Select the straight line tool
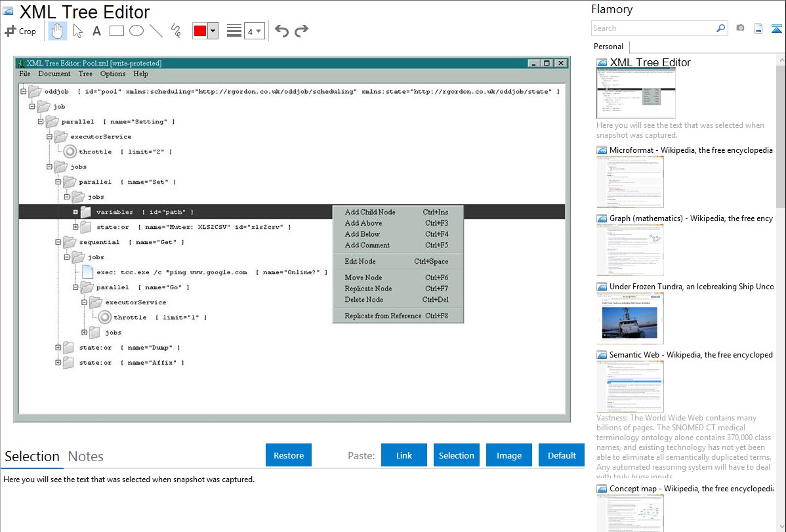Viewport: 786px width, 532px height. click(x=156, y=31)
